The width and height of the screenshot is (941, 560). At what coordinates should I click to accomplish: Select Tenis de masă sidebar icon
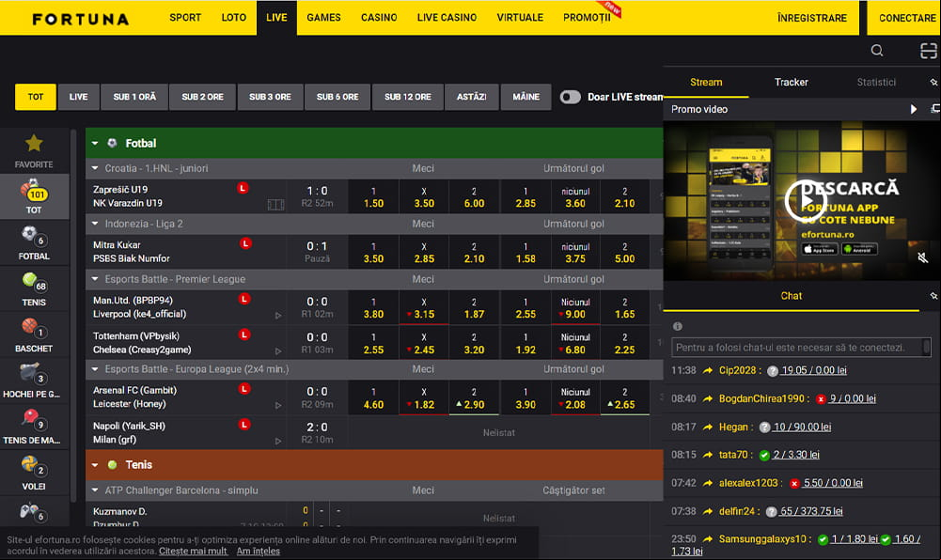click(34, 428)
